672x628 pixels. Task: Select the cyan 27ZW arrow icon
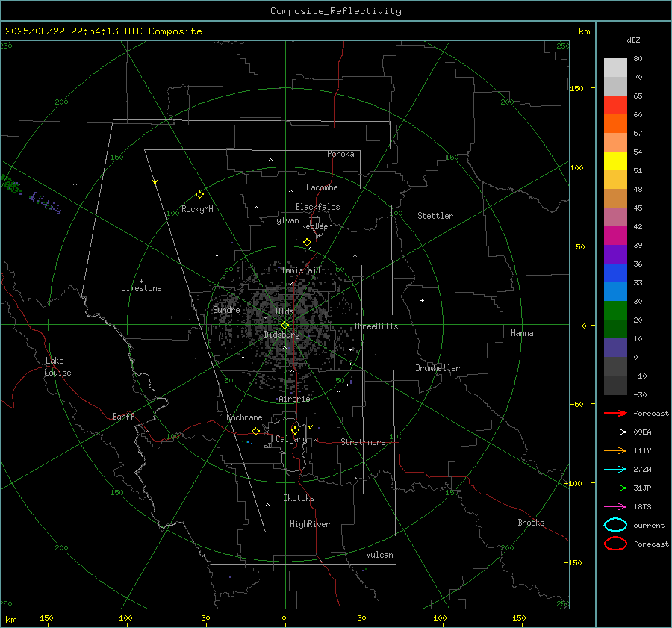[x=615, y=470]
